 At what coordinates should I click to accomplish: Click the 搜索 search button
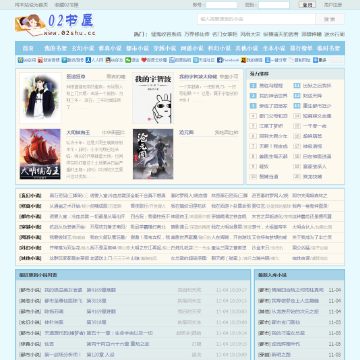click(x=330, y=19)
